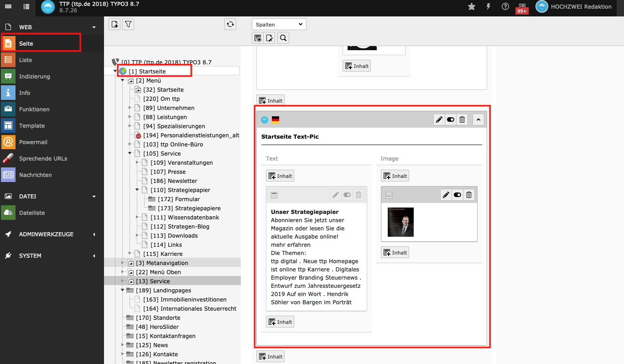Viewport: 624px width, 364px height.
Task: Create new page icon above tree
Action: pyautogui.click(x=114, y=24)
